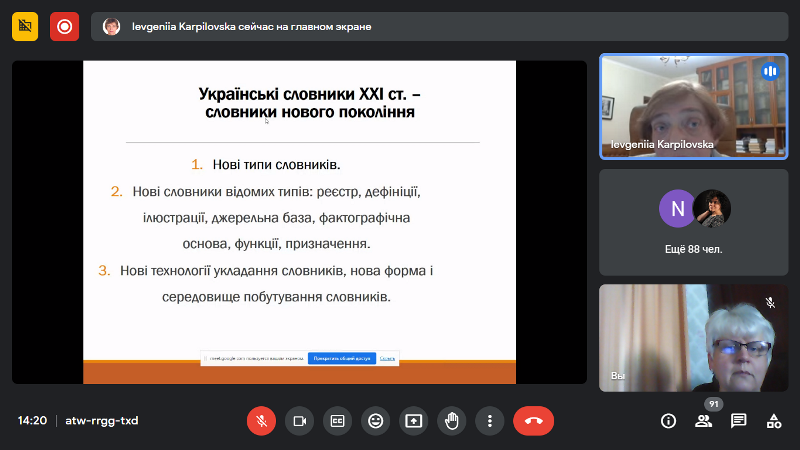The width and height of the screenshot is (800, 450).
Task: Raise your hand in the meeting
Action: [451, 421]
